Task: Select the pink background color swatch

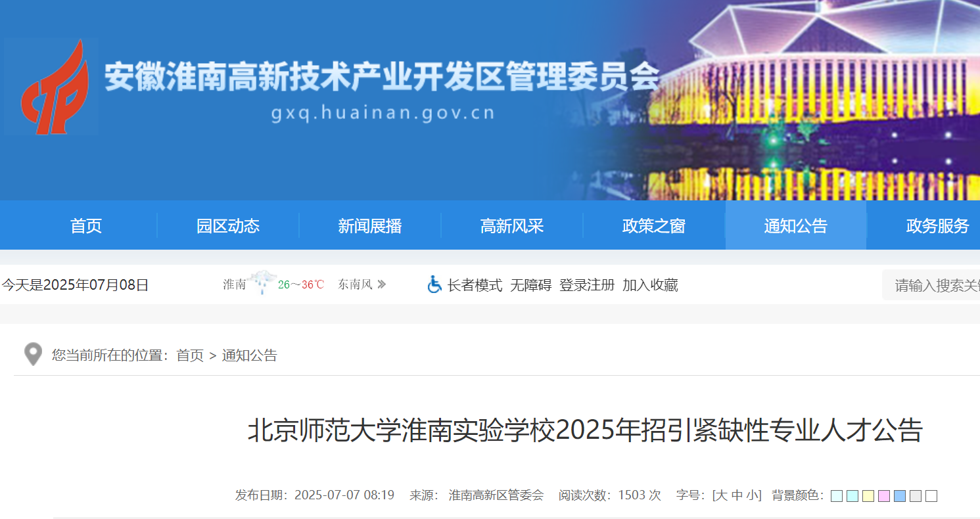Action: pos(884,496)
